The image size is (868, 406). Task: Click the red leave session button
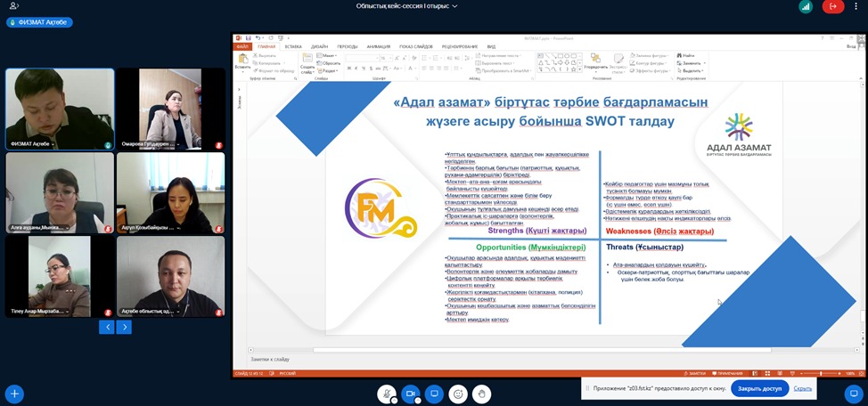pyautogui.click(x=833, y=6)
